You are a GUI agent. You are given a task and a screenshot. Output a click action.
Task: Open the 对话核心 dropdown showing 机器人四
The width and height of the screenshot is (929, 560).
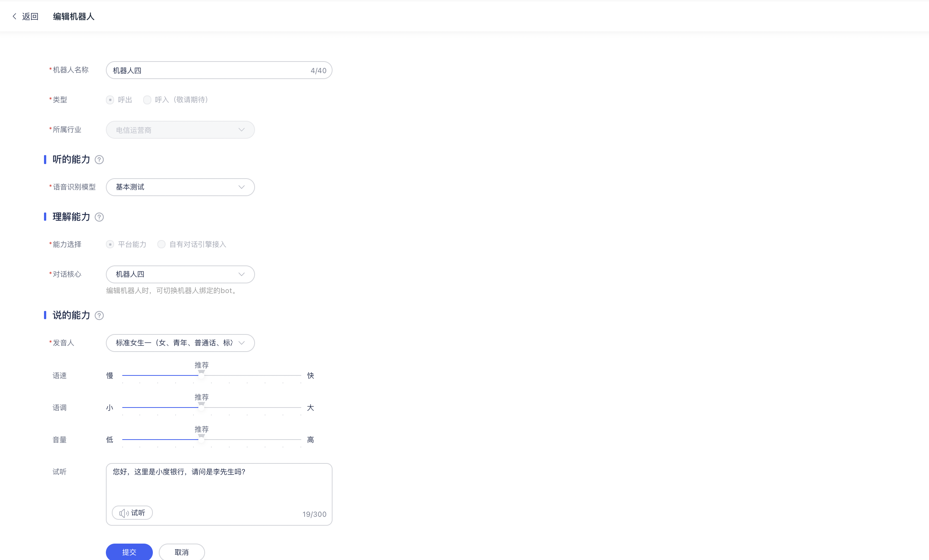(180, 274)
